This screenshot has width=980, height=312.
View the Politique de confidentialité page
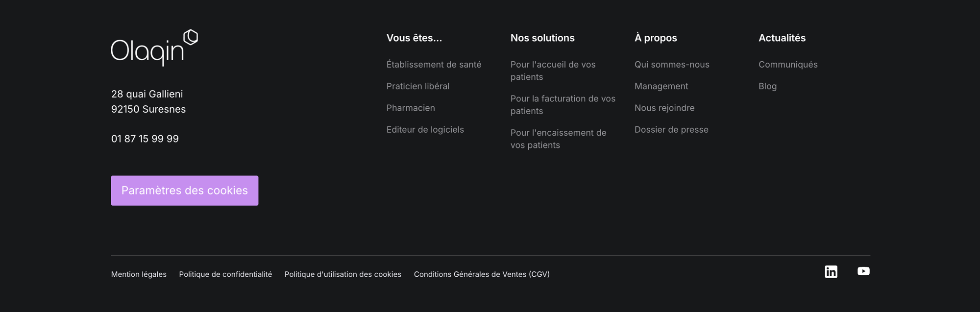(x=225, y=274)
